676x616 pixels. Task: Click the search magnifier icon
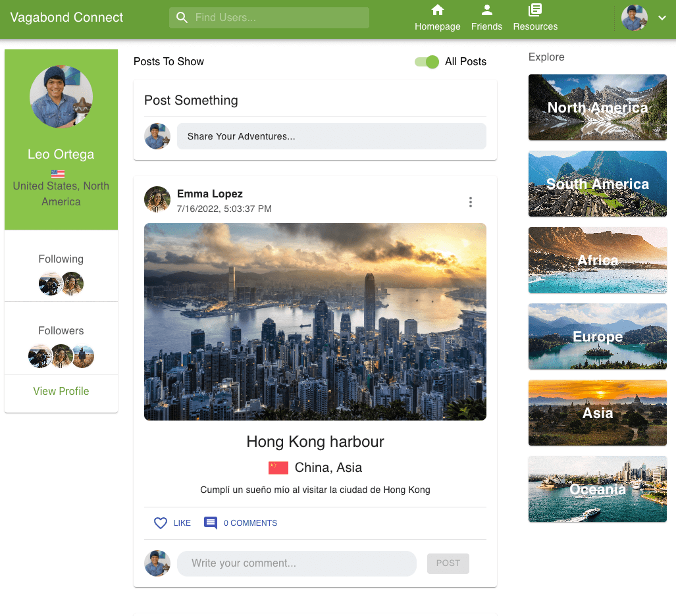point(182,18)
